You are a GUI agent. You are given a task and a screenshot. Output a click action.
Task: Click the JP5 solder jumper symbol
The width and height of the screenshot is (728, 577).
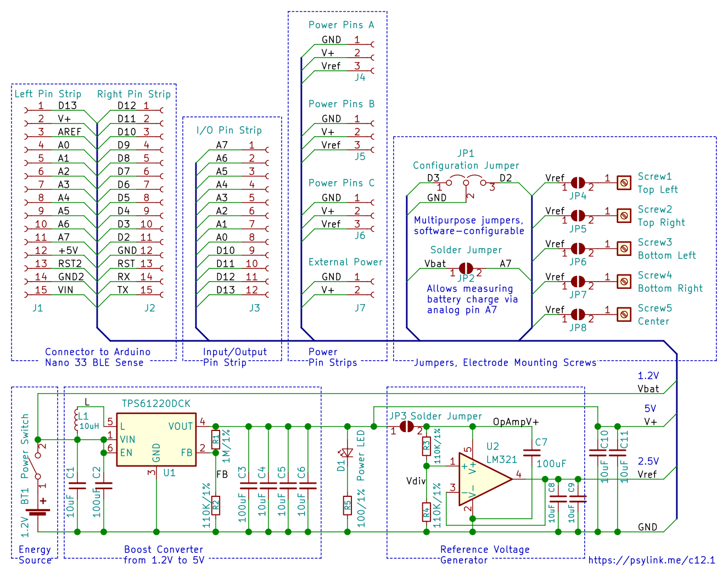(x=578, y=216)
